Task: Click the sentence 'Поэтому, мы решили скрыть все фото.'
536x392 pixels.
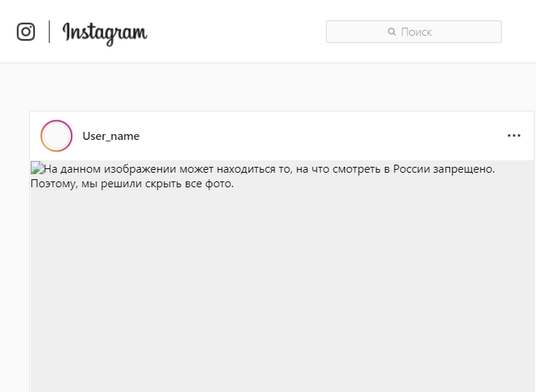Action: coord(132,184)
